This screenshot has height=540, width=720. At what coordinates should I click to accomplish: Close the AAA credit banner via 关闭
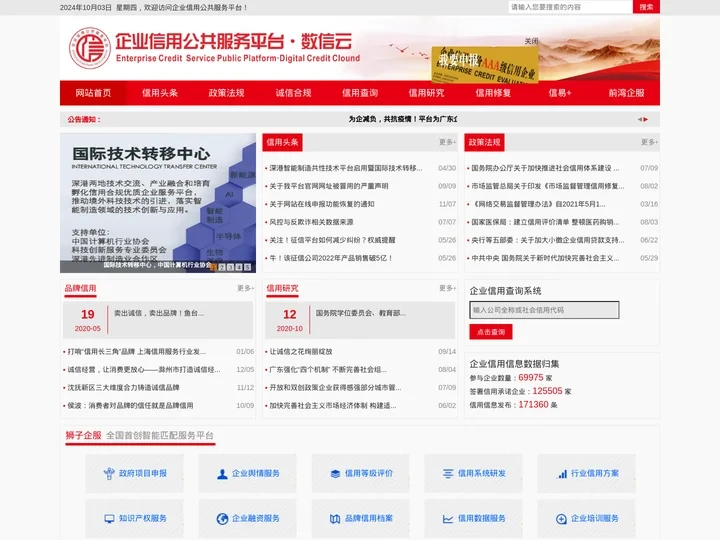point(531,41)
